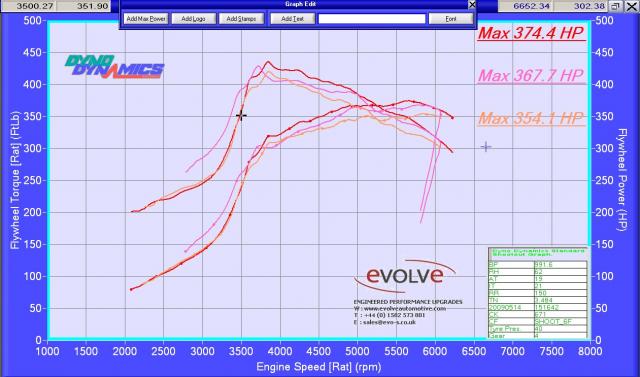Click the 3500.27 readout in top-left status
Image resolution: width=640 pixels, height=377 pixels.
[x=29, y=6]
